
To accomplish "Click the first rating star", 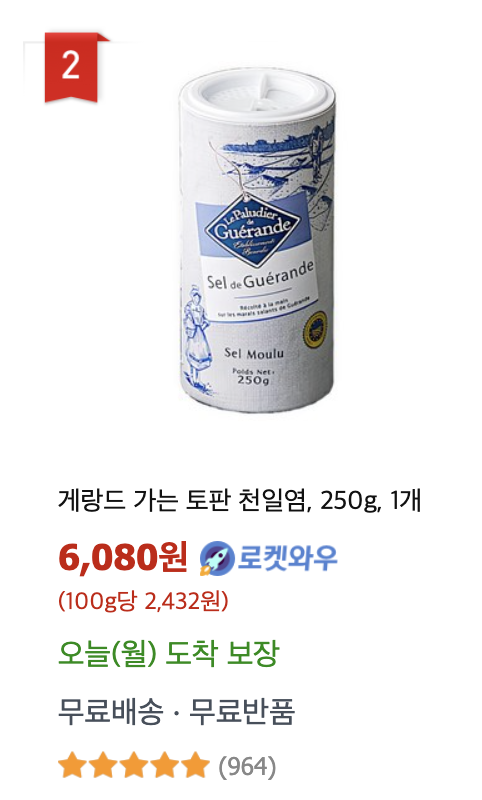I will [x=72, y=766].
